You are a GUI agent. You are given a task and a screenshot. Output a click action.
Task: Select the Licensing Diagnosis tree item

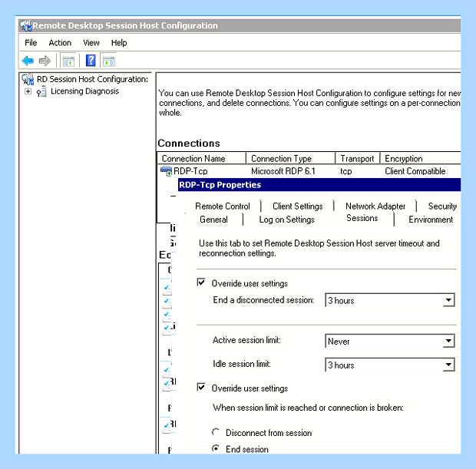pyautogui.click(x=84, y=91)
